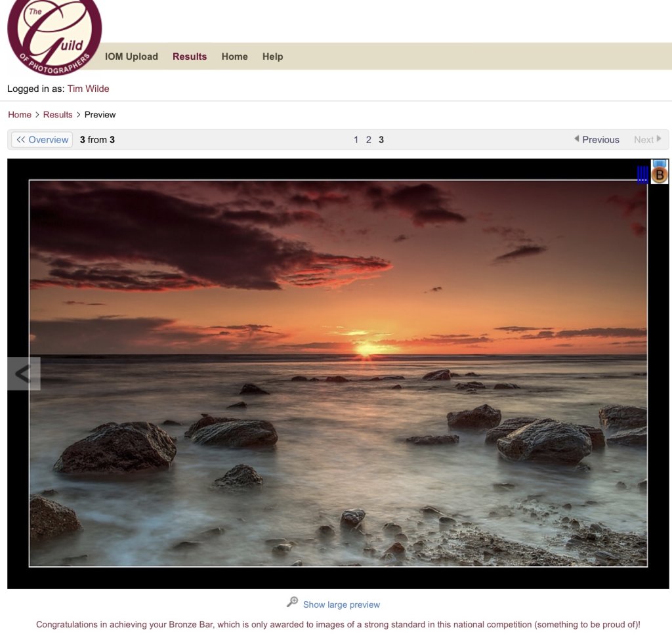672x638 pixels.
Task: Click the disabled Next button
Action: point(648,140)
